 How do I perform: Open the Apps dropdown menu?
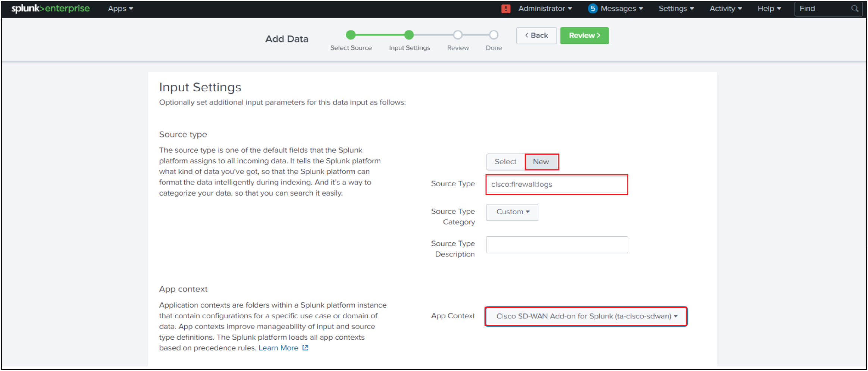click(x=120, y=9)
